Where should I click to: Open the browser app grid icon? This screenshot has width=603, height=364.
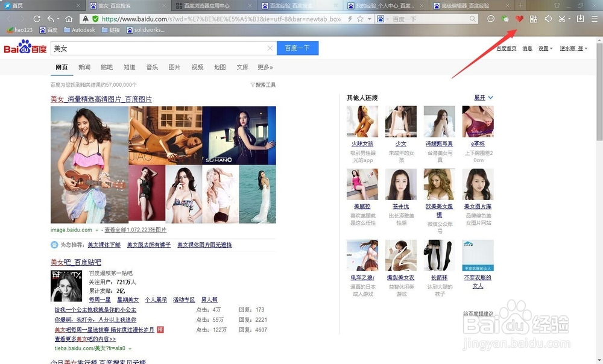pyautogui.click(x=534, y=19)
